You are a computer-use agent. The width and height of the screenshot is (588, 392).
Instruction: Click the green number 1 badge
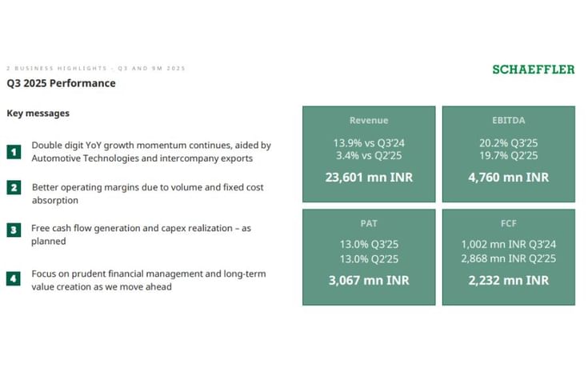14,152
